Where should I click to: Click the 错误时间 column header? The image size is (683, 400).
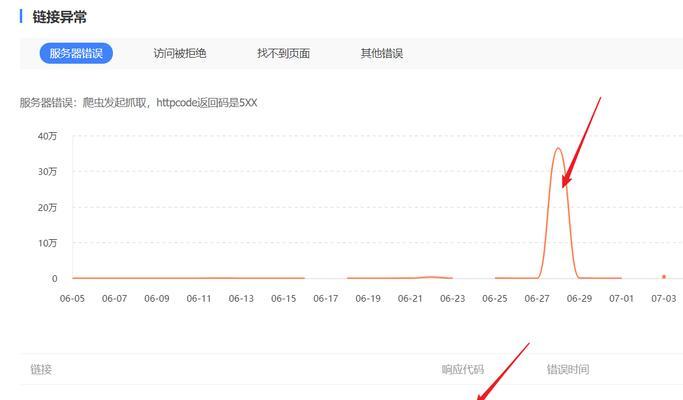[x=568, y=369]
